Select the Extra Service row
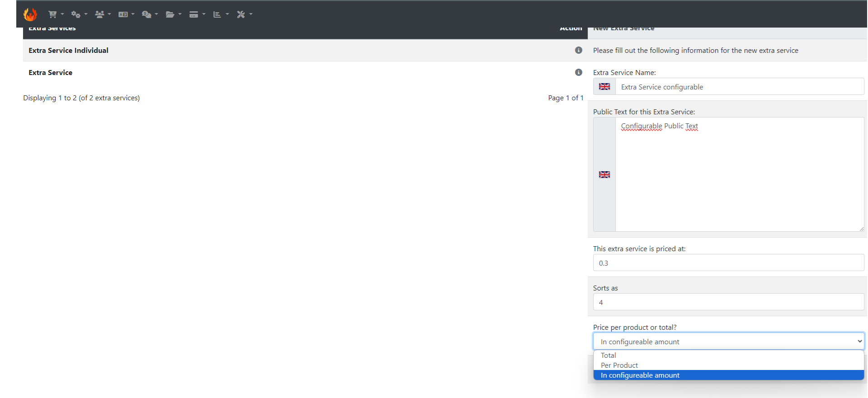Image resolution: width=868 pixels, height=398 pixels. pyautogui.click(x=305, y=72)
